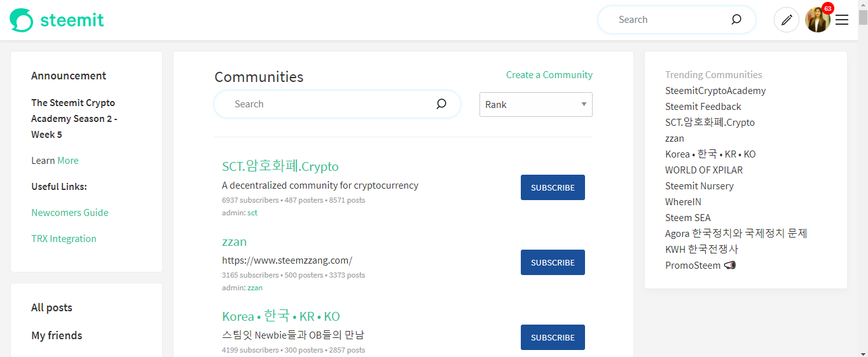The height and width of the screenshot is (357, 868).
Task: Open SCT.암호화폐.Crypto community title in list
Action: coord(280,166)
